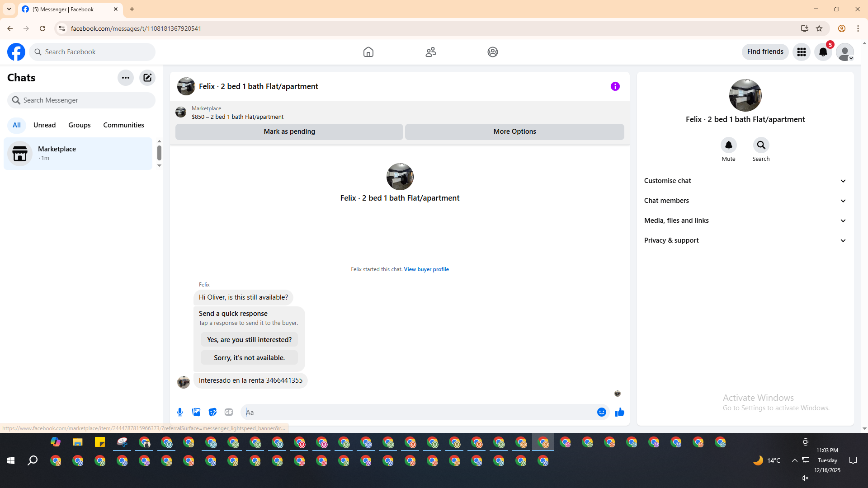
Task: Open weather widget showing 14°C
Action: tap(767, 460)
